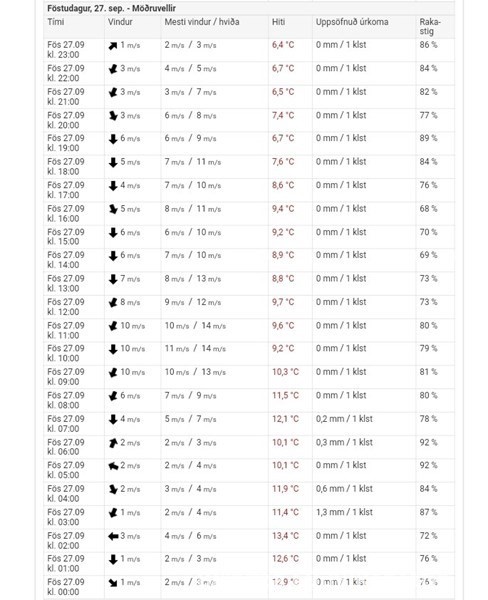
Task: Click the left-pointing wind arrow at kl. 02:00
Action: click(113, 536)
